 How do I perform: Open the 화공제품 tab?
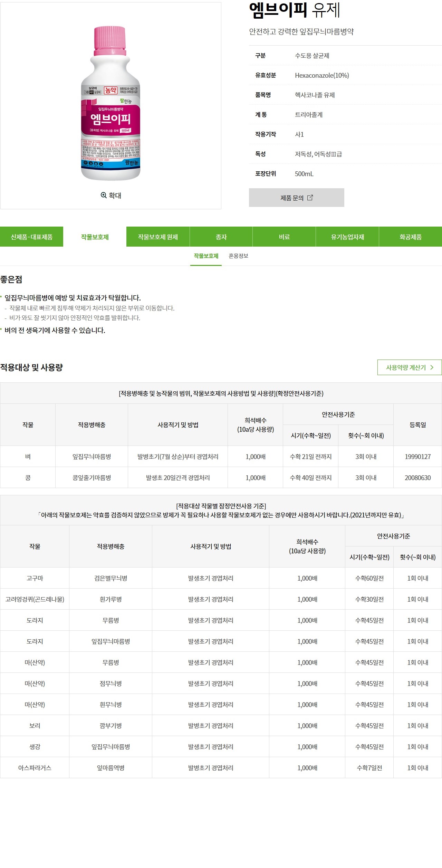coord(411,237)
